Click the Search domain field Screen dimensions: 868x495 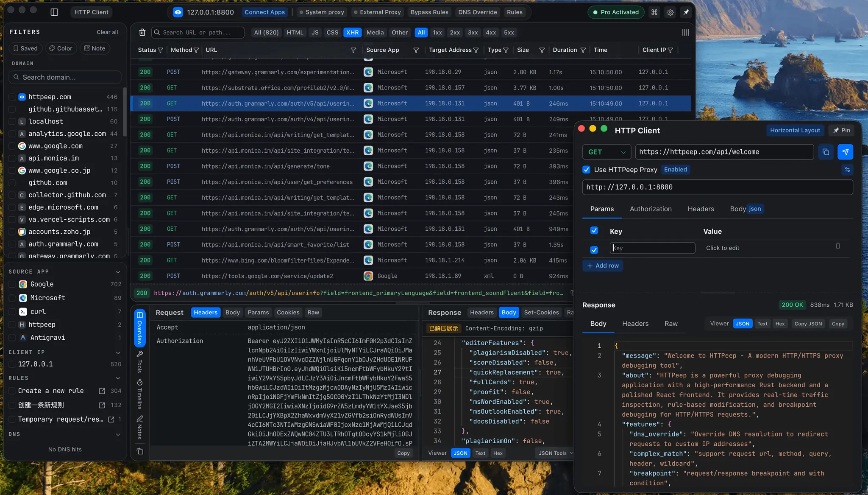coord(65,77)
